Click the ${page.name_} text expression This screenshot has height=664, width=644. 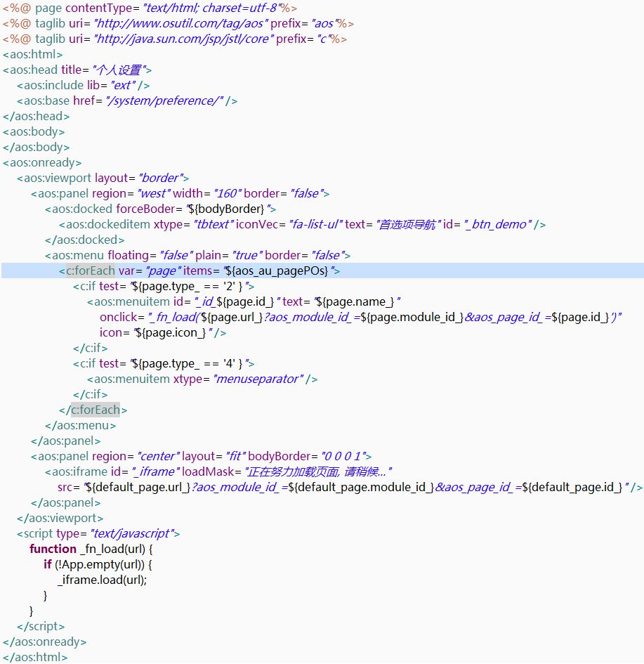[x=355, y=302]
